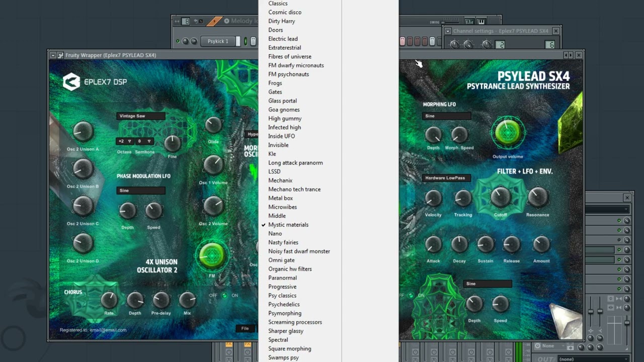Toggle the third mixer effect slot LED that is off
The height and width of the screenshot is (362, 644).
pyautogui.click(x=619, y=240)
